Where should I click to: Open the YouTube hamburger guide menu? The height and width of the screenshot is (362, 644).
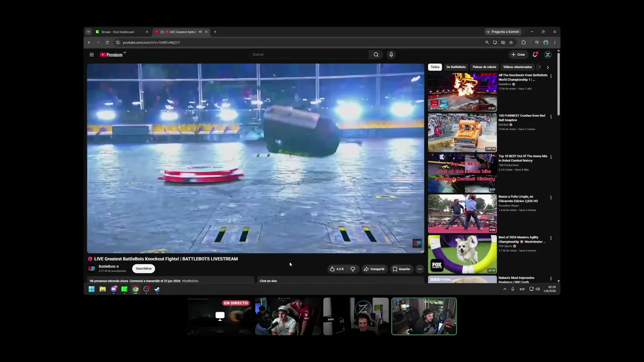pyautogui.click(x=92, y=54)
